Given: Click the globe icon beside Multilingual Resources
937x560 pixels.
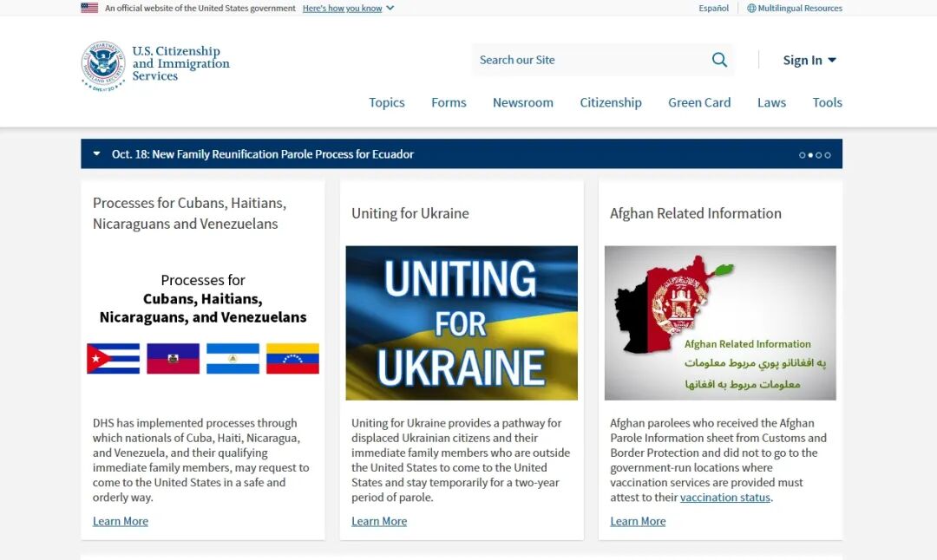Looking at the screenshot, I should click(x=751, y=9).
